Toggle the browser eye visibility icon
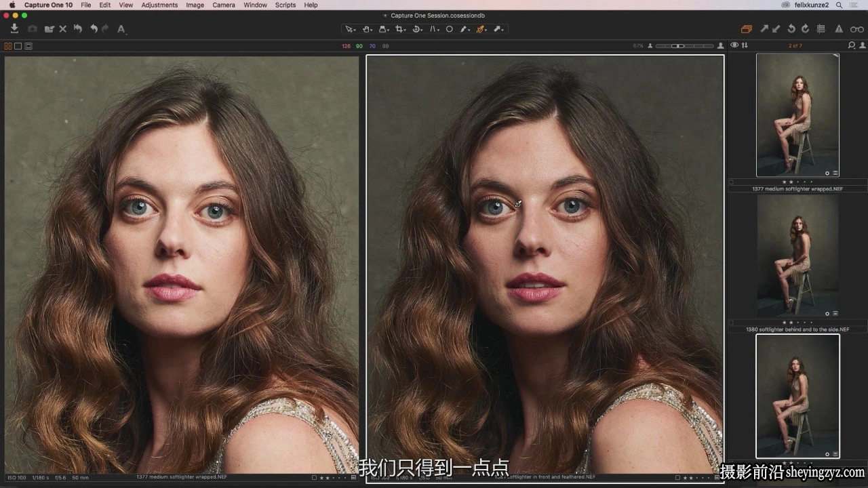The image size is (868, 488). point(734,45)
